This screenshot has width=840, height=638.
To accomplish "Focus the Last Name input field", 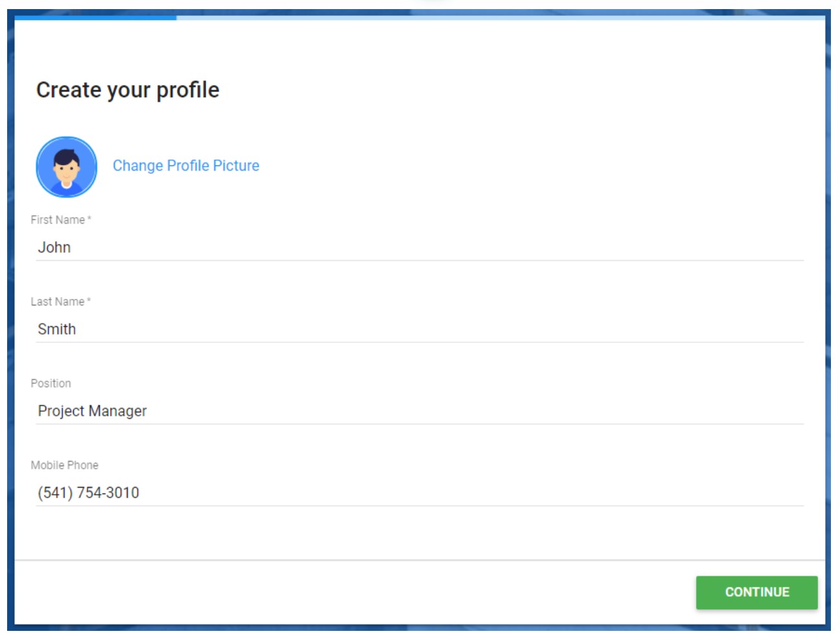I will coord(420,329).
